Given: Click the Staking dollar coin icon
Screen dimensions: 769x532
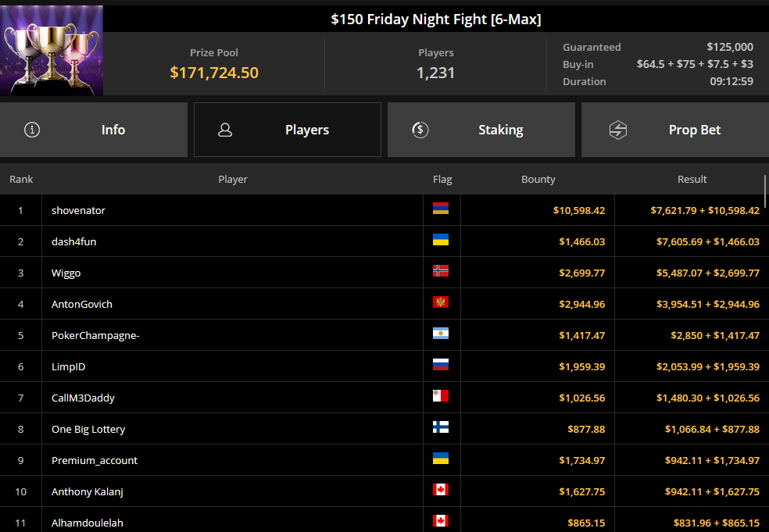Looking at the screenshot, I should [x=420, y=130].
